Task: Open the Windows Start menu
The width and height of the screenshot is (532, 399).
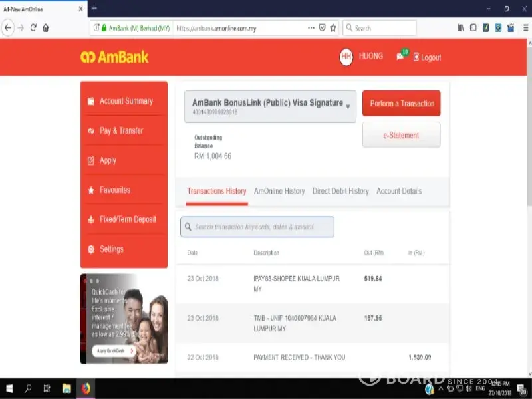Action: click(x=9, y=388)
